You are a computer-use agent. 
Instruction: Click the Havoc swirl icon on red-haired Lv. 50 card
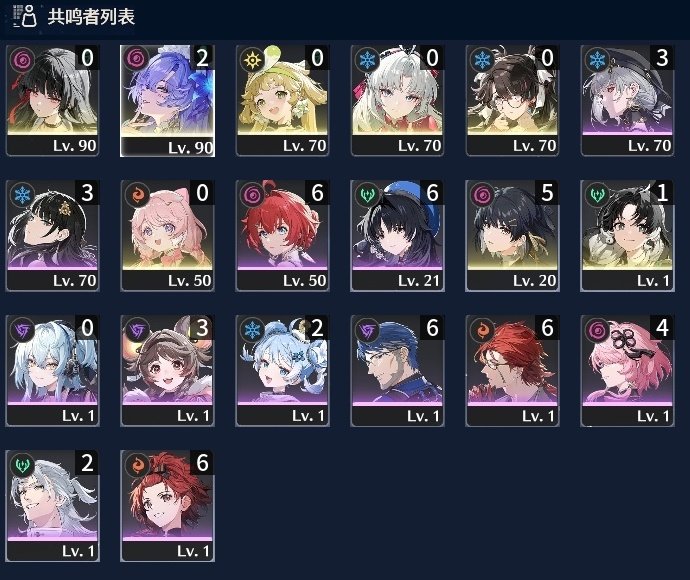[x=253, y=194]
